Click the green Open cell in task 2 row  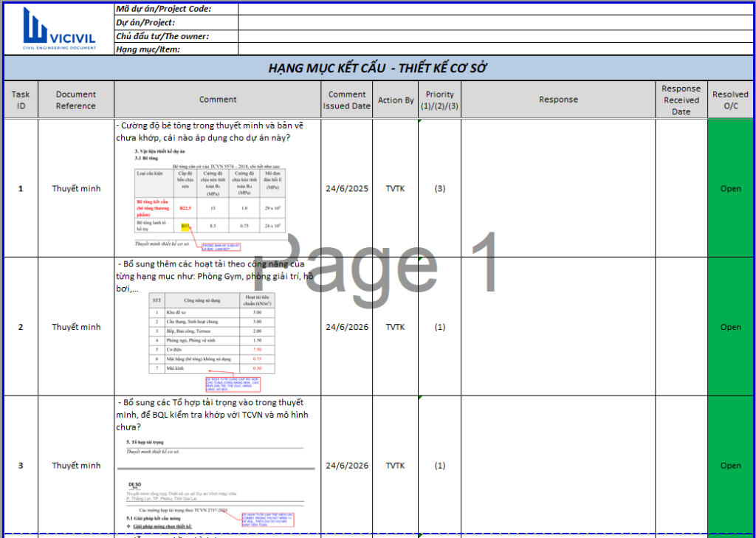[x=730, y=327]
